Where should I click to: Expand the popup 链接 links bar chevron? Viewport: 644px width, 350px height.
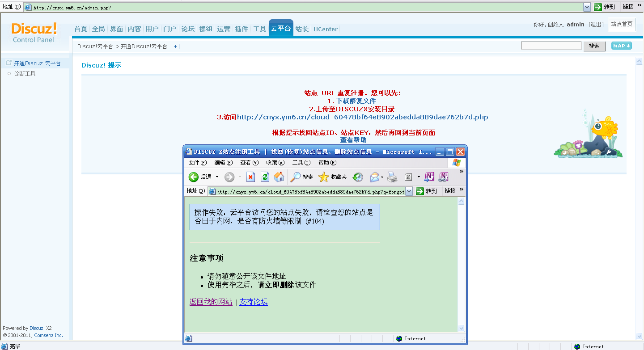tap(462, 190)
